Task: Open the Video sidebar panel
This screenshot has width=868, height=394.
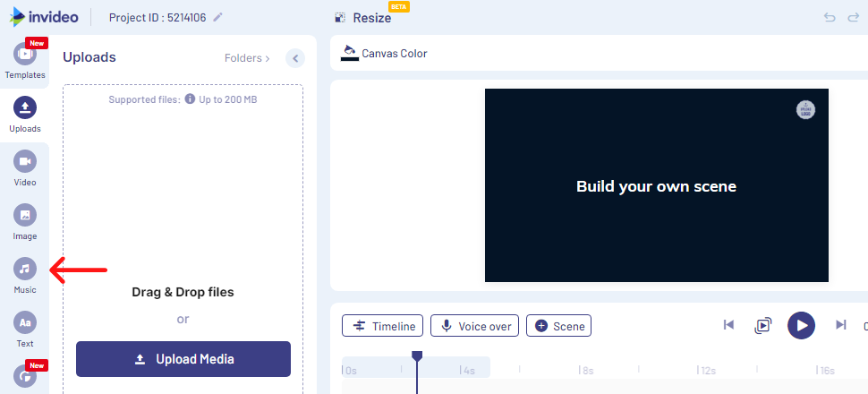Action: tap(25, 168)
